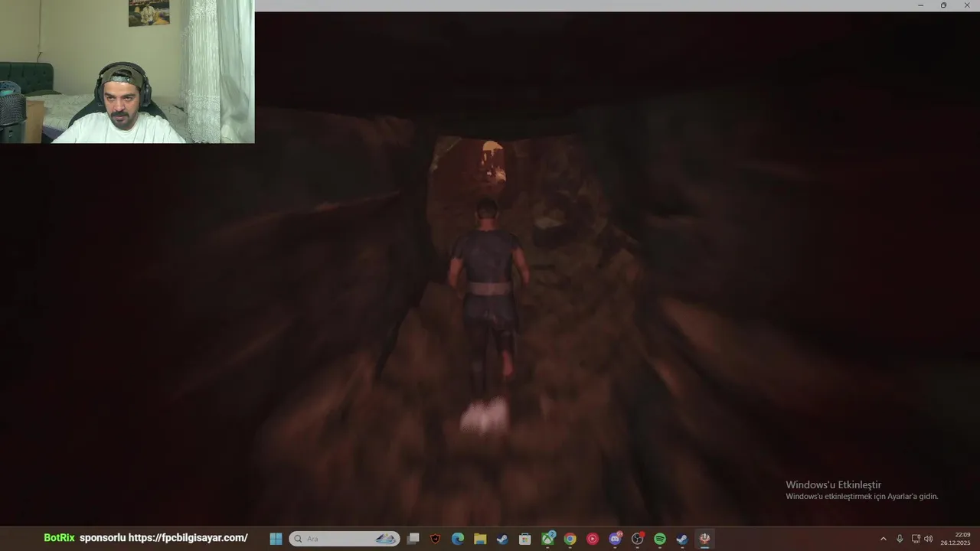Open the second Steam icon next to Spotify
Viewport: 980px width, 551px height.
682,539
